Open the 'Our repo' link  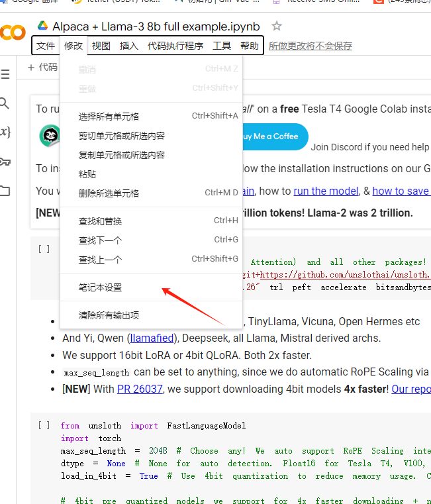[411, 389]
